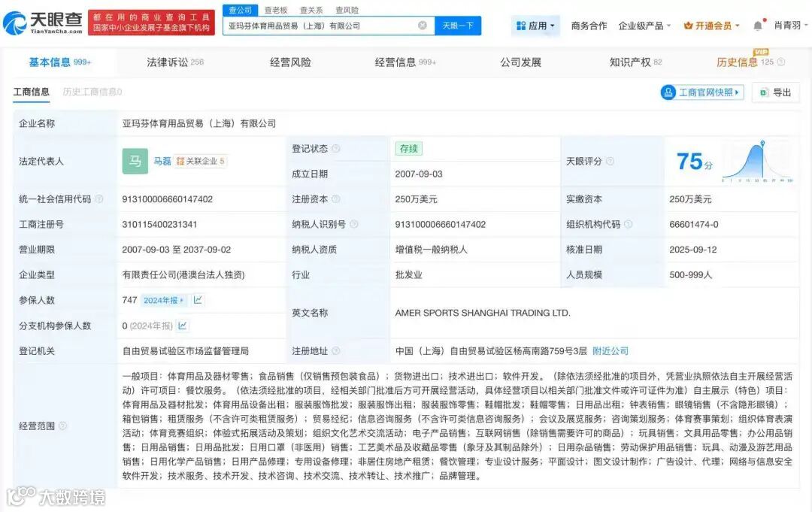Switch to the 经营信息 tab
This screenshot has width=812, height=512.
coord(405,62)
